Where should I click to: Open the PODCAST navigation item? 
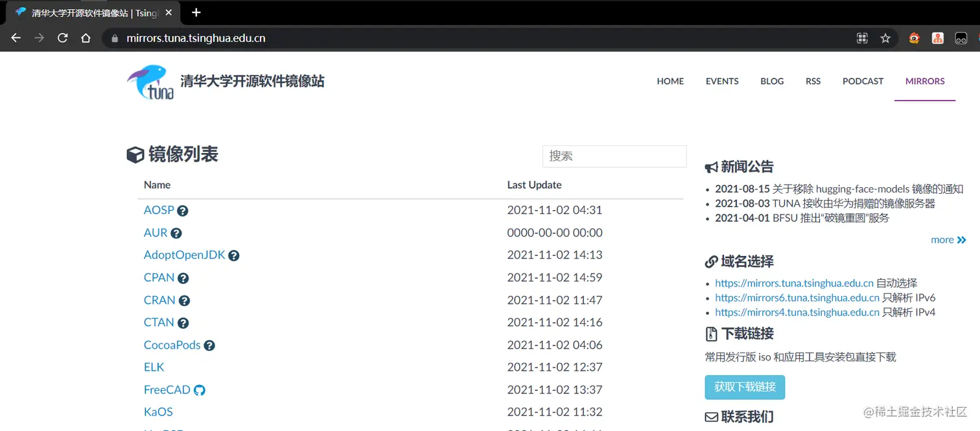[863, 81]
